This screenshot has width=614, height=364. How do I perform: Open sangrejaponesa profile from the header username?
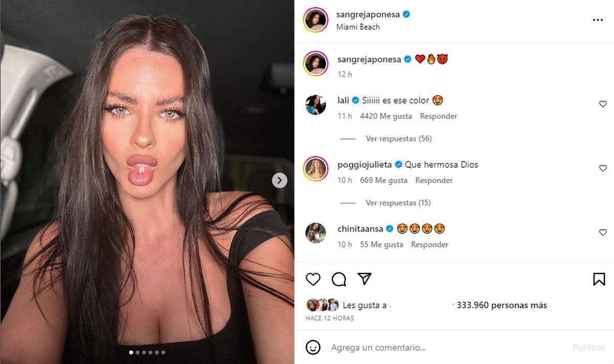[368, 15]
